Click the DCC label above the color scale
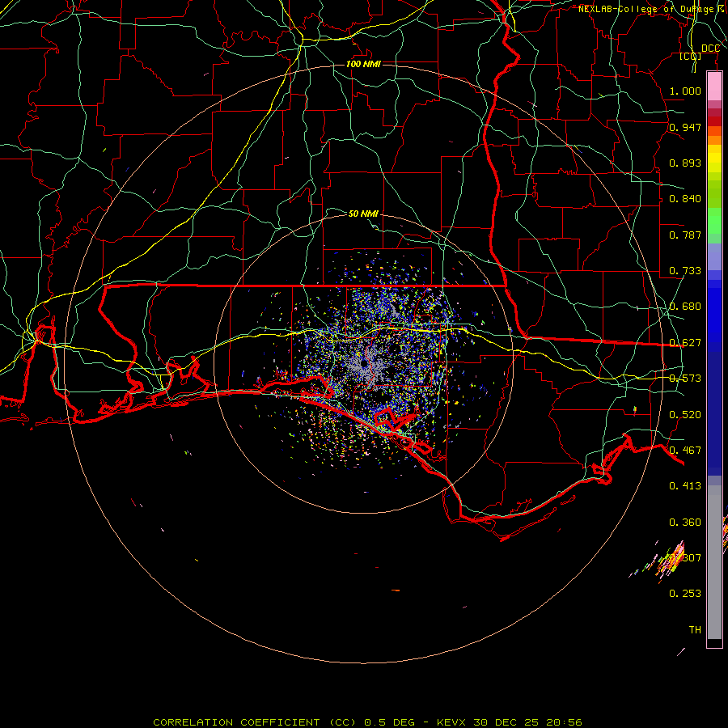The image size is (728, 728). tap(710, 49)
